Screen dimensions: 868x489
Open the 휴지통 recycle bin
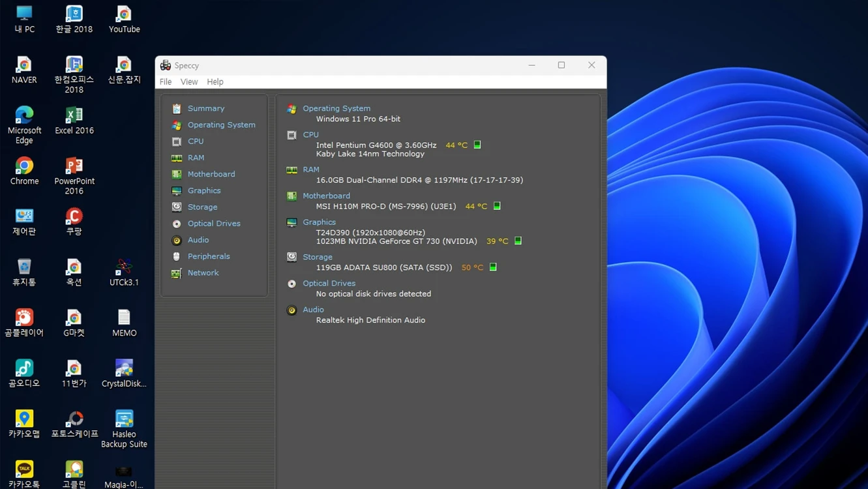pos(24,273)
